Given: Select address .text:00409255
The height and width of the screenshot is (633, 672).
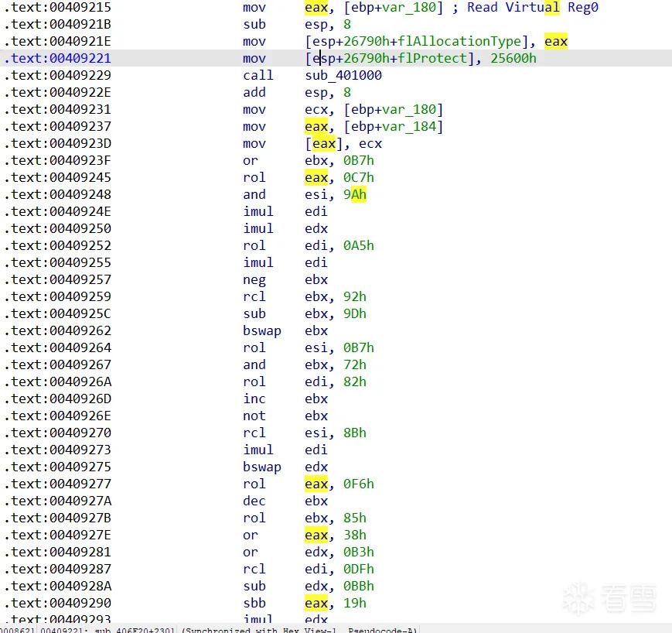Looking at the screenshot, I should pos(57,262).
